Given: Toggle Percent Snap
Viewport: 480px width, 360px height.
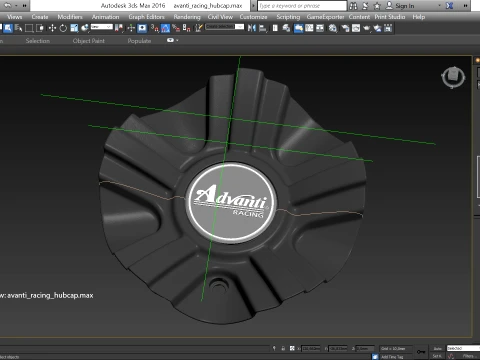Looking at the screenshot, I should [x=176, y=28].
